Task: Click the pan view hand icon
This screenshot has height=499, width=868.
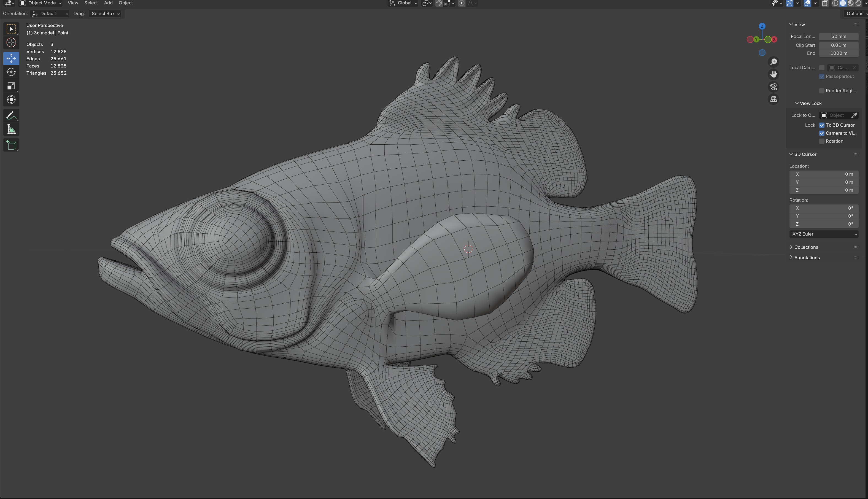Action: pyautogui.click(x=773, y=74)
